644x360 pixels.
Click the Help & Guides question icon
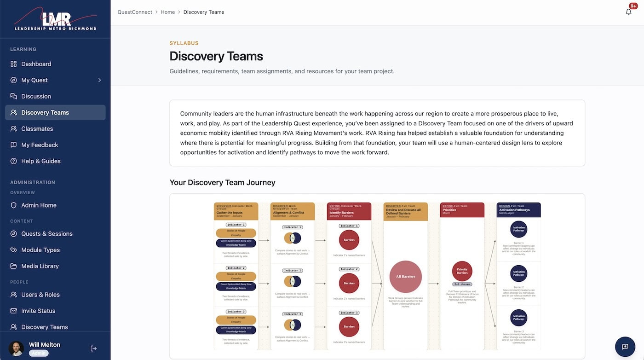click(14, 161)
